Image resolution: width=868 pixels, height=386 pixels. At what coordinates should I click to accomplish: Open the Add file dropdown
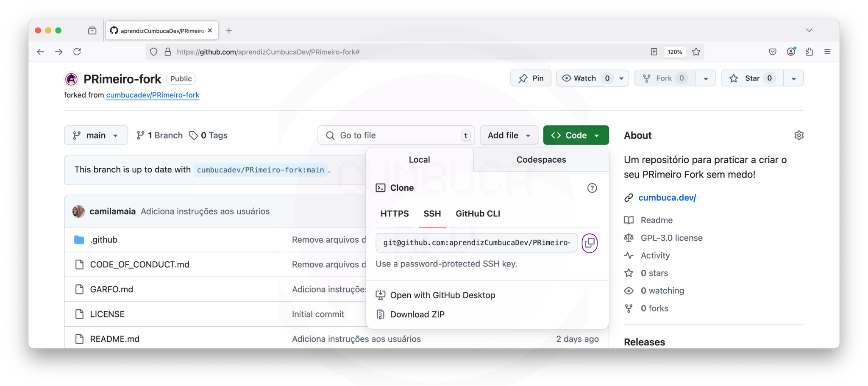[x=509, y=136]
